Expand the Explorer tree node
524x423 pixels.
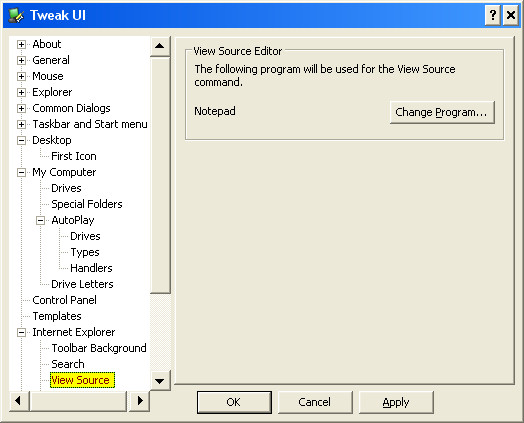coord(21,93)
